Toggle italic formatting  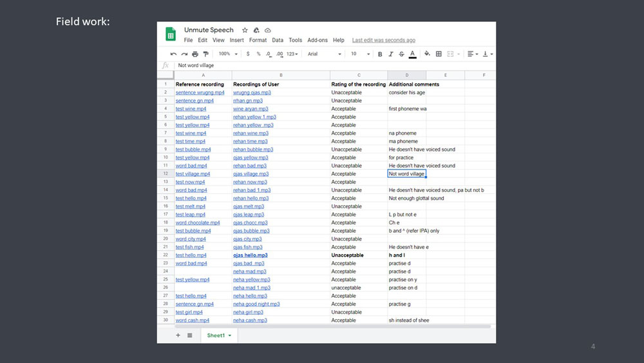click(x=391, y=54)
